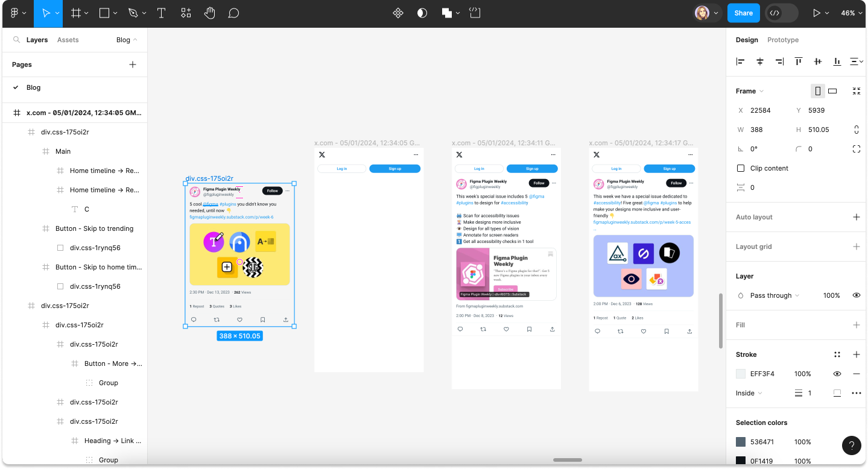Add a Stroke with plus
Image resolution: width=868 pixels, height=469 pixels.
[857, 354]
